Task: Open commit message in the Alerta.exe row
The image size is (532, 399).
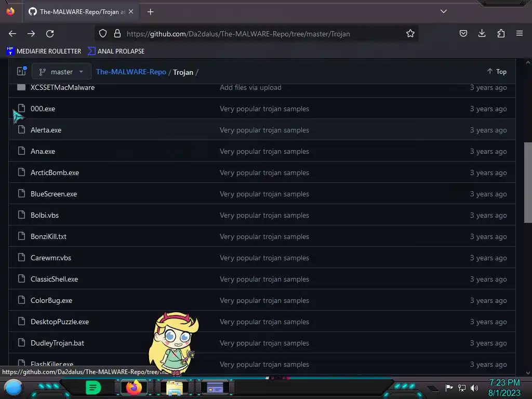Action: tap(264, 130)
